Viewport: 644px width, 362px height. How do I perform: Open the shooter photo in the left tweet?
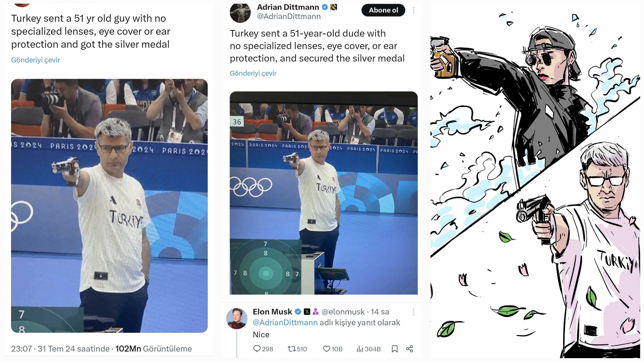click(109, 206)
